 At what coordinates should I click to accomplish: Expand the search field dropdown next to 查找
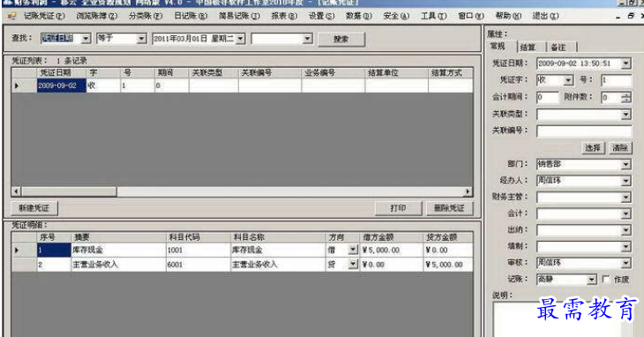pyautogui.click(x=86, y=39)
